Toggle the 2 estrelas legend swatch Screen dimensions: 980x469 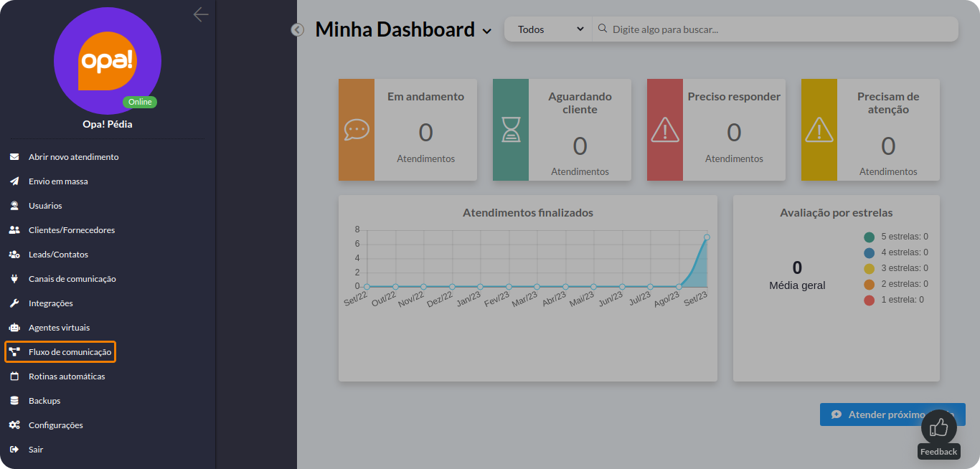pos(870,284)
